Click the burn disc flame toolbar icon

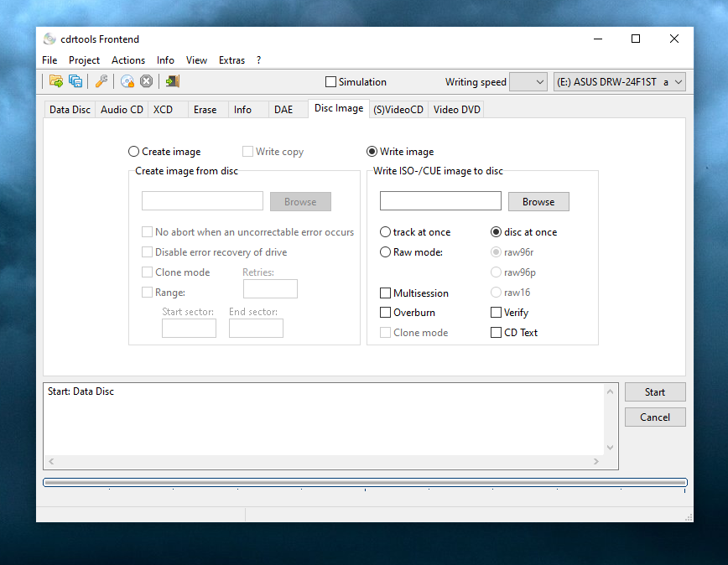[127, 81]
